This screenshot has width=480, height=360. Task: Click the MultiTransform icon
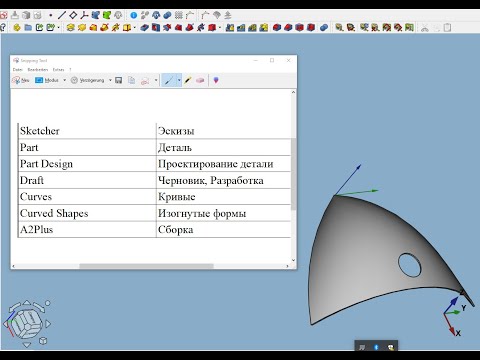264,28
